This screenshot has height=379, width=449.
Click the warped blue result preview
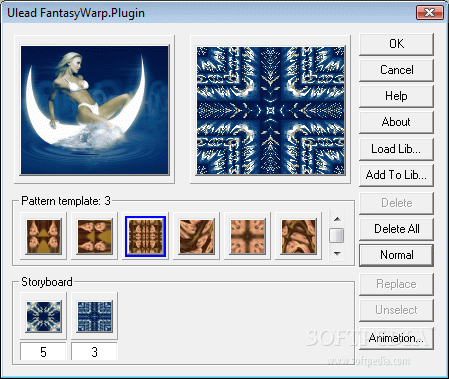pos(270,110)
